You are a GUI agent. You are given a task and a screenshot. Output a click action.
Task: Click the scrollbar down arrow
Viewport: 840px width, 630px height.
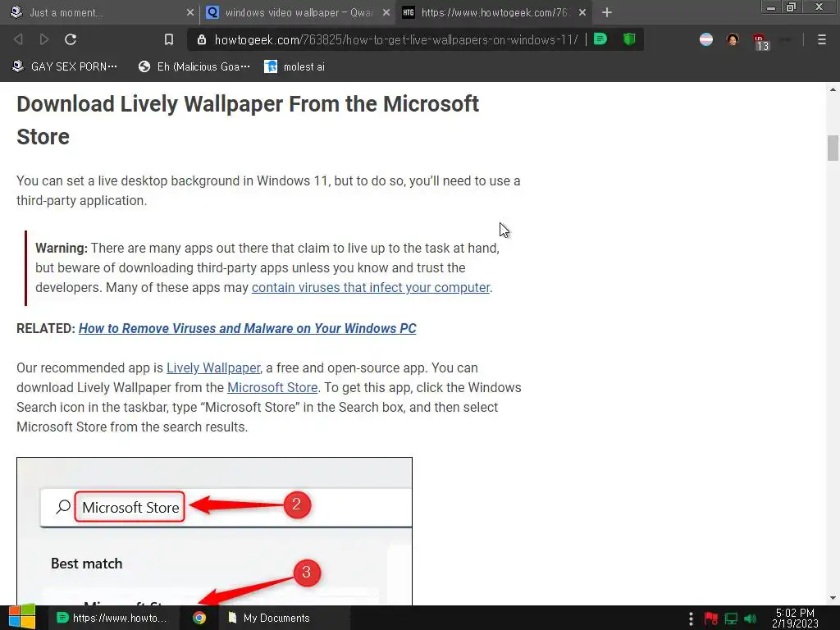tap(833, 598)
